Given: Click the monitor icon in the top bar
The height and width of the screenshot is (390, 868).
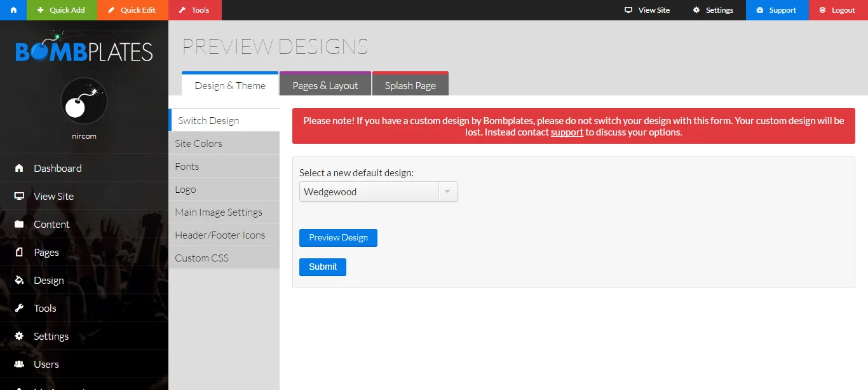Looking at the screenshot, I should click(628, 10).
